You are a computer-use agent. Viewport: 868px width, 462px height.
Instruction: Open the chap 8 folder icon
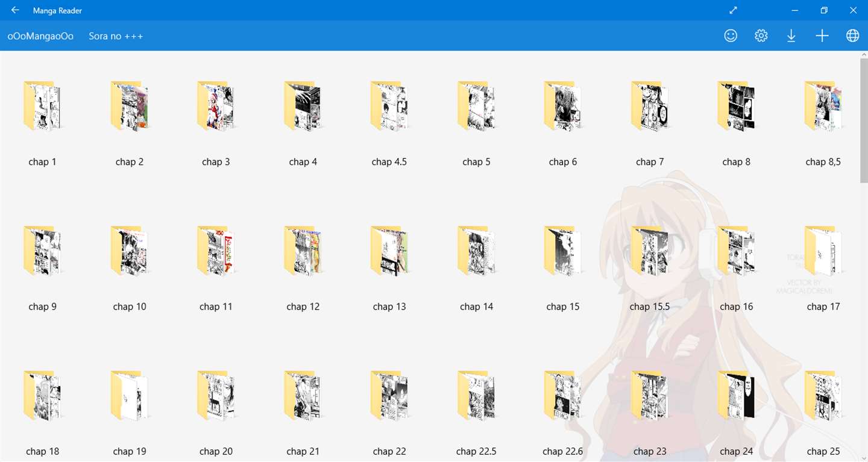point(737,107)
